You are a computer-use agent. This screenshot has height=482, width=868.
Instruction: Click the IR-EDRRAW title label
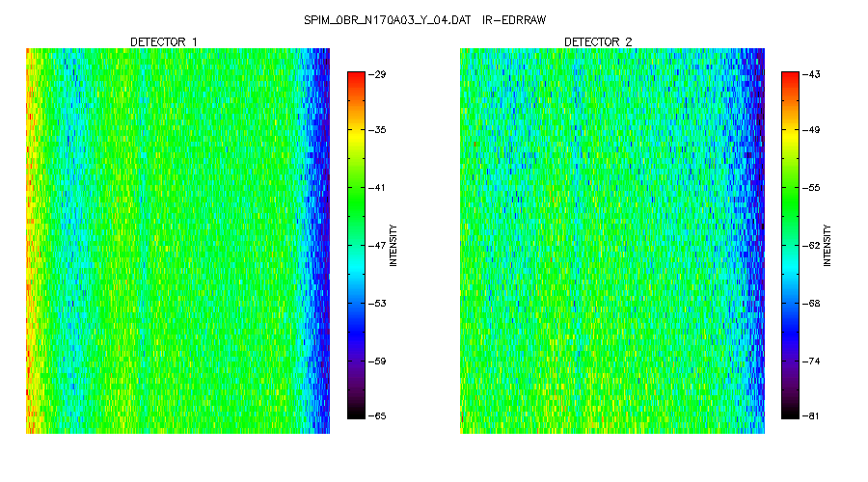[514, 20]
